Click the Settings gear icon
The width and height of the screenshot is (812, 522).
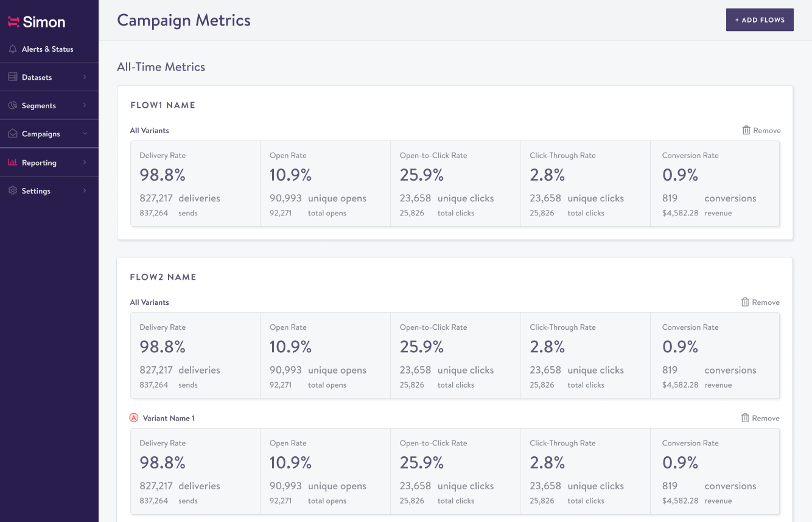pos(12,191)
